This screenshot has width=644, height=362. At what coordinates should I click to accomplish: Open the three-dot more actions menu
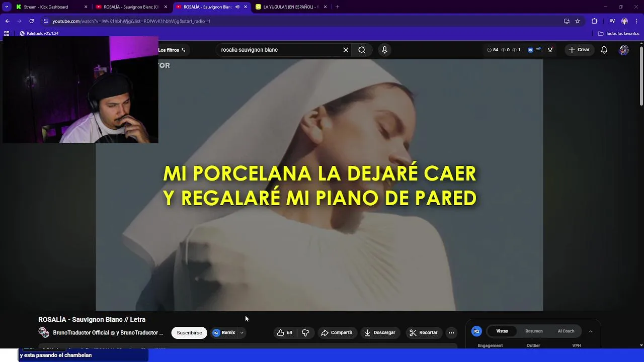pos(451,333)
